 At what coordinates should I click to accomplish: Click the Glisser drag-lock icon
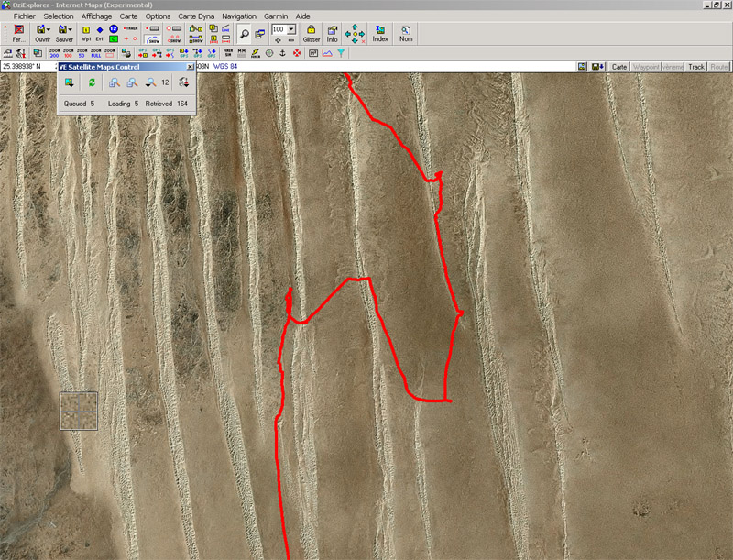pyautogui.click(x=311, y=34)
